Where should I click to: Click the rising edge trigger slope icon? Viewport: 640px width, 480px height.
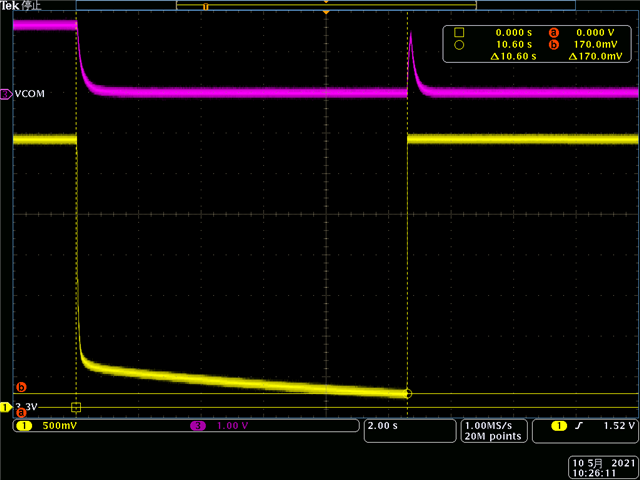(578, 426)
